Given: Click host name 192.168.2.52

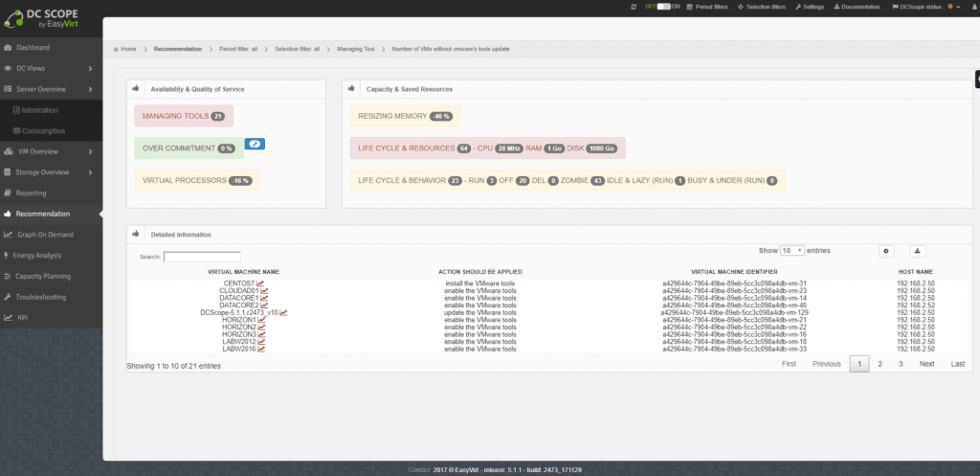Looking at the screenshot, I should (x=916, y=306).
